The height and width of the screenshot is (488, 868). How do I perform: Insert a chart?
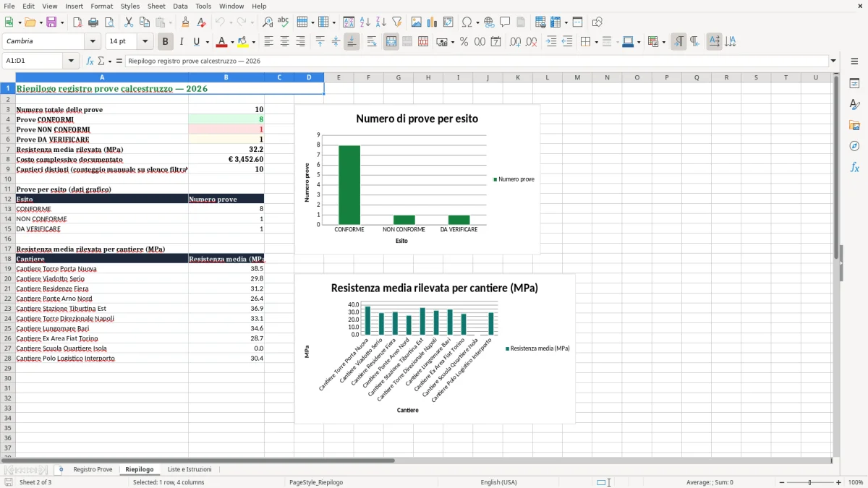point(433,22)
